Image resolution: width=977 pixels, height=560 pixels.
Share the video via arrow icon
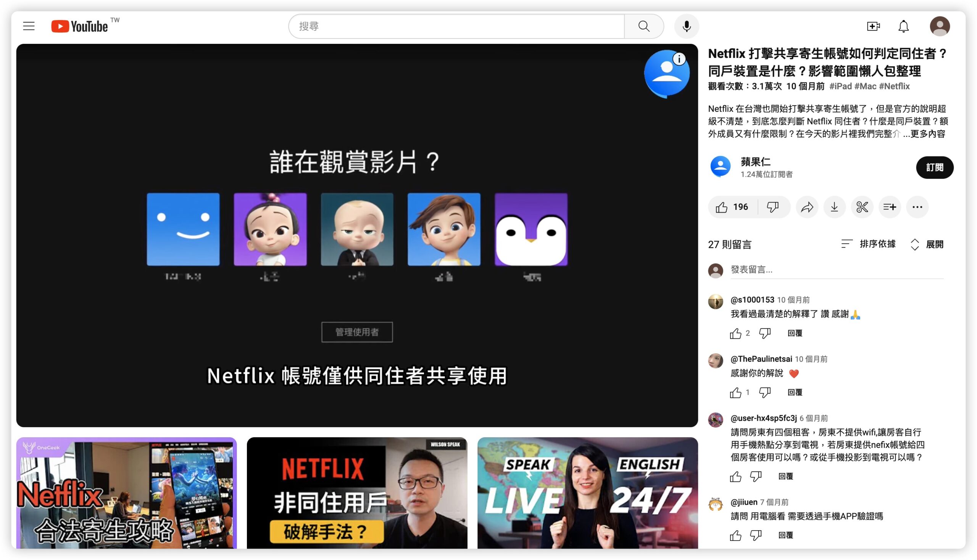pos(807,207)
